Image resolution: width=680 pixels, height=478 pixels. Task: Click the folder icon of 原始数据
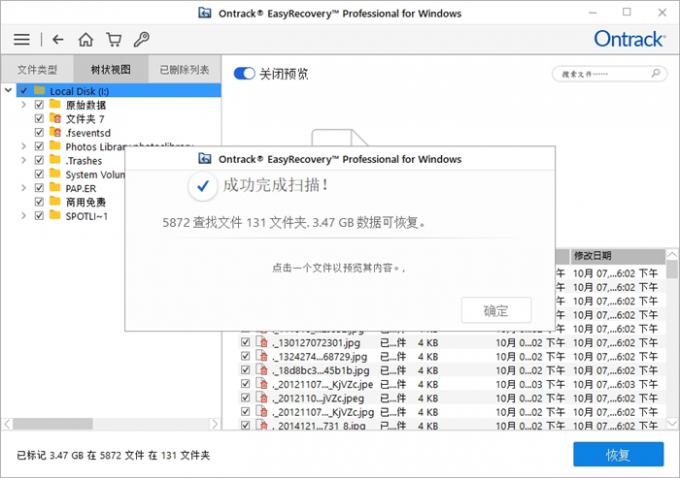tap(55, 104)
